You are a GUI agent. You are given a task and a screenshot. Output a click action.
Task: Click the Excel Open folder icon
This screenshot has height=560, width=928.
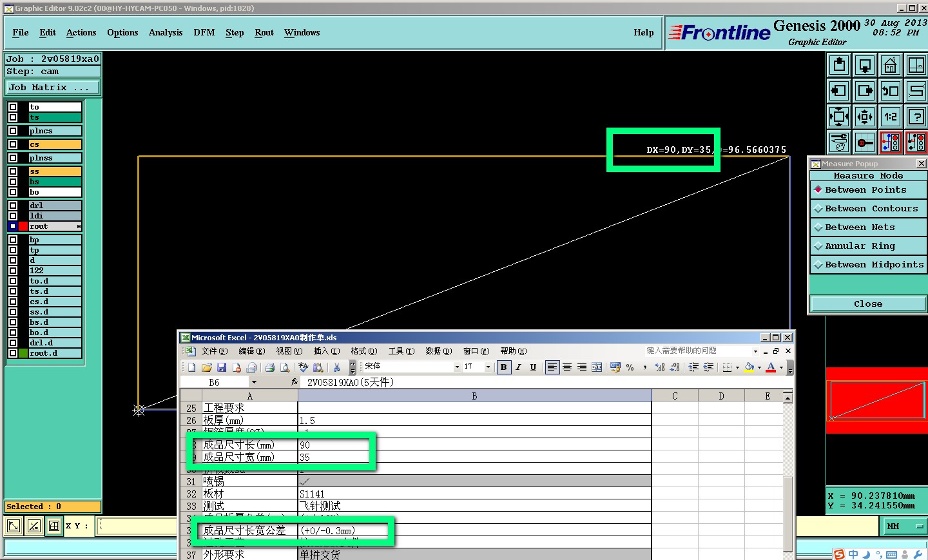[x=207, y=367]
